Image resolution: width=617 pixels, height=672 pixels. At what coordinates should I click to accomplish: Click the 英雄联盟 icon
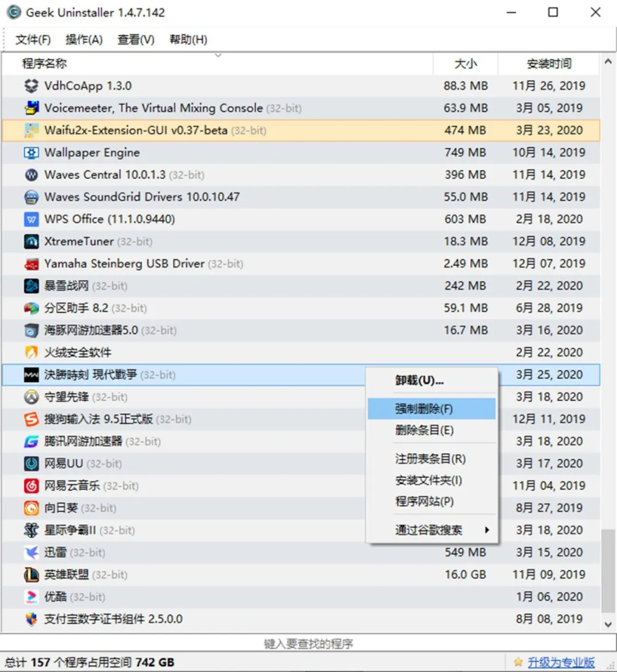pos(31,575)
